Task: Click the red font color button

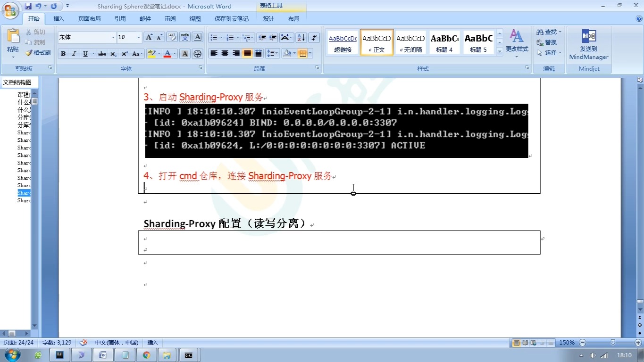Action: coord(167,54)
